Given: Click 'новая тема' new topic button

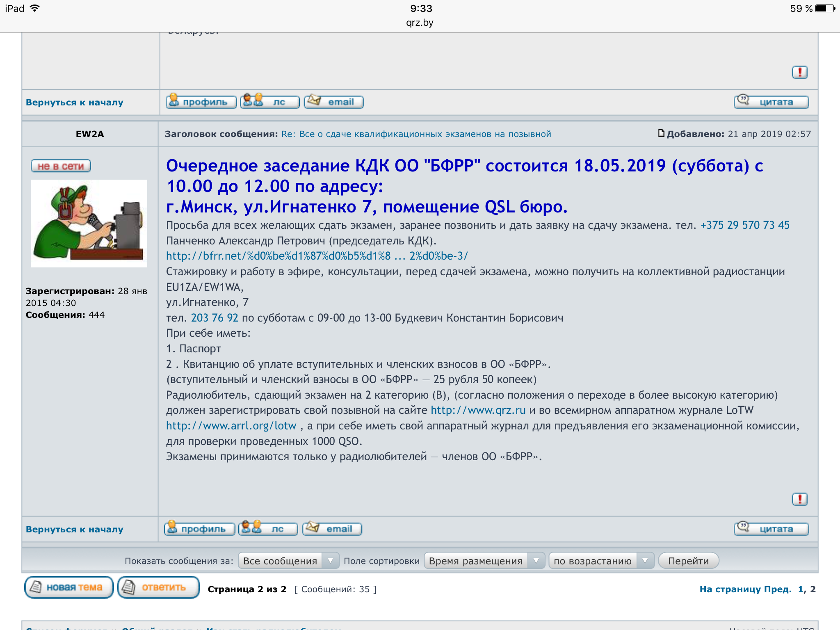Looking at the screenshot, I should pyautogui.click(x=68, y=587).
